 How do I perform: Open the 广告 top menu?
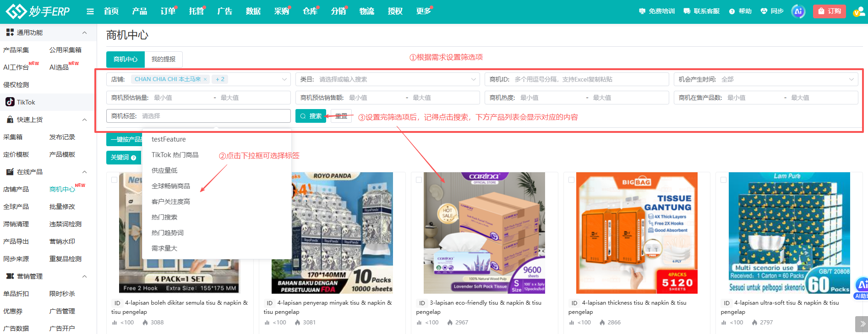[x=225, y=11]
